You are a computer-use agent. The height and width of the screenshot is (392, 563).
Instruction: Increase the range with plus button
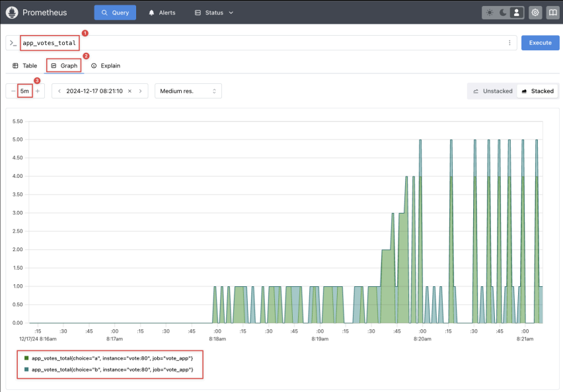coord(38,91)
